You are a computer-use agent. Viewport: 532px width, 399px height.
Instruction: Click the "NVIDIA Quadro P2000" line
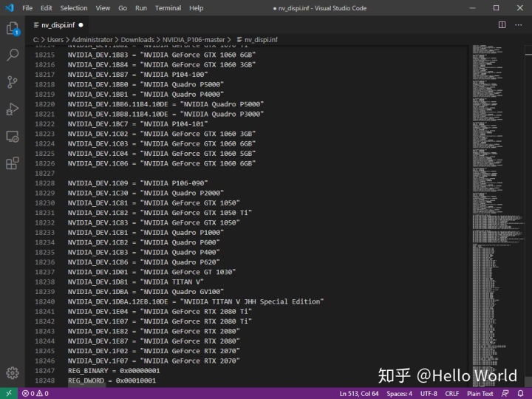coord(146,193)
